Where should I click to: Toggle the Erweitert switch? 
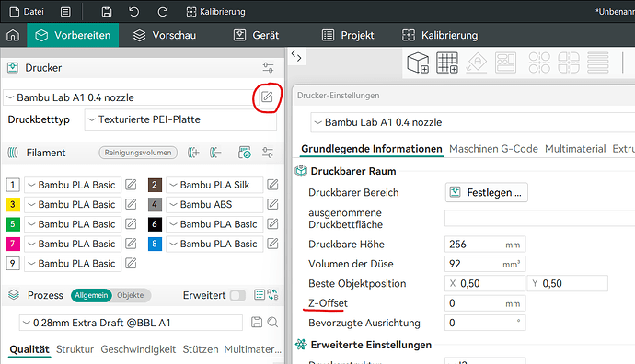(237, 296)
